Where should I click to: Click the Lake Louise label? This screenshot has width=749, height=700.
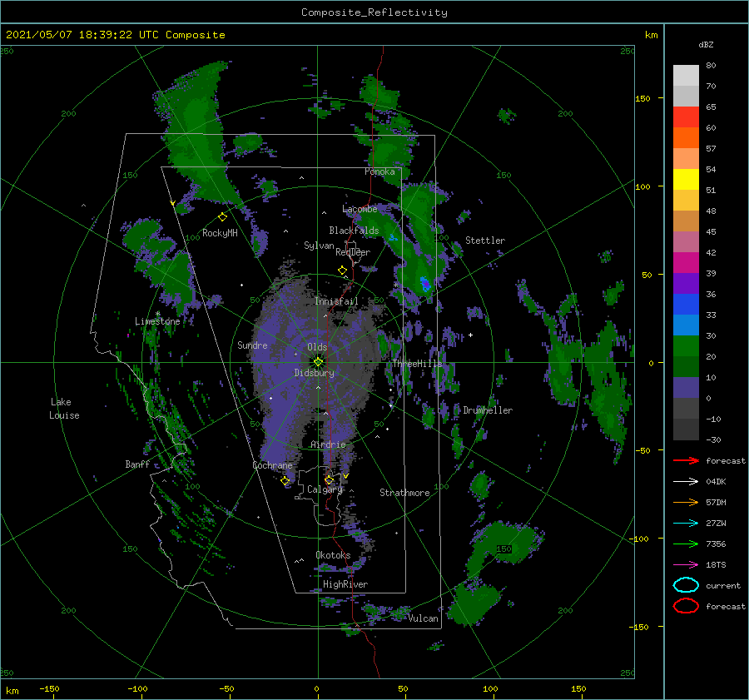[x=64, y=409]
